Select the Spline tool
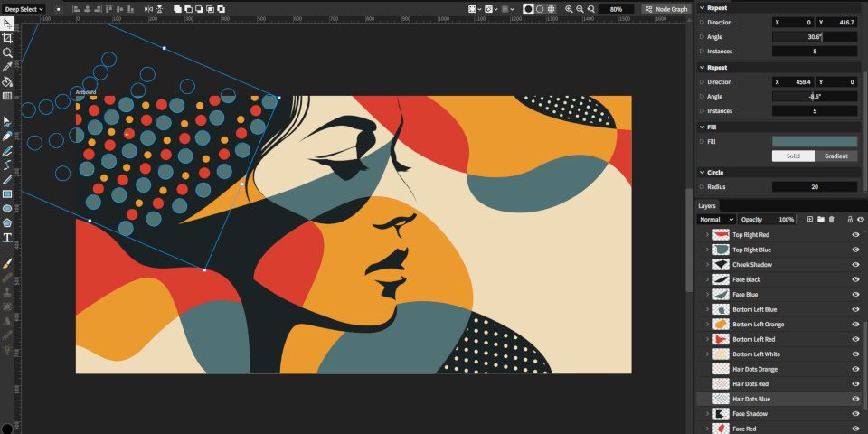 pyautogui.click(x=7, y=165)
